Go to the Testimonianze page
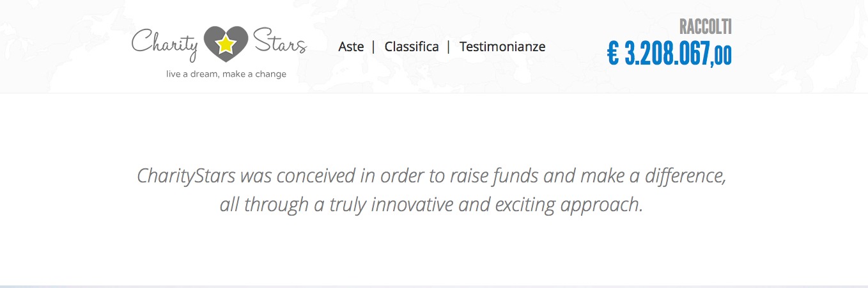 click(502, 47)
